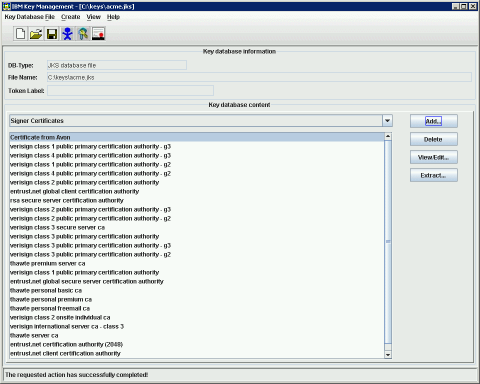The image size is (480, 384).
Task: Open the Key Database File menu
Action: [x=30, y=17]
